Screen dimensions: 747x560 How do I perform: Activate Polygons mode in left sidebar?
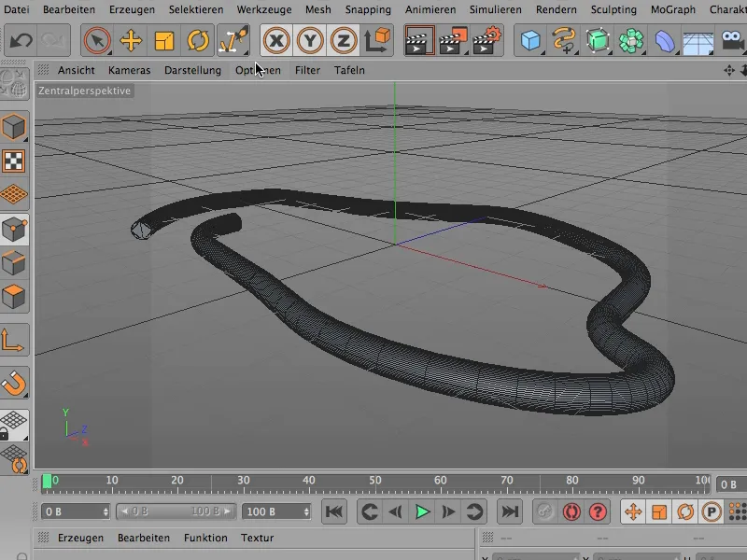click(14, 297)
